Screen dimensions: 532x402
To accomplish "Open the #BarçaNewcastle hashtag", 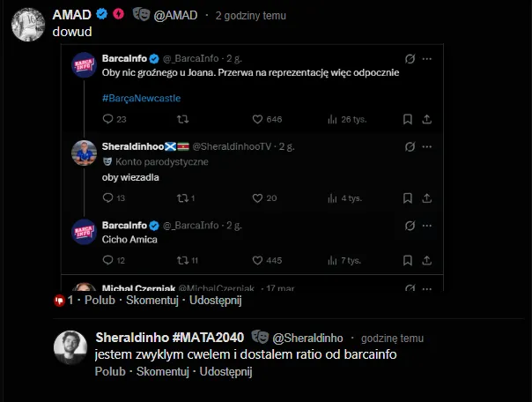I will 138,97.
